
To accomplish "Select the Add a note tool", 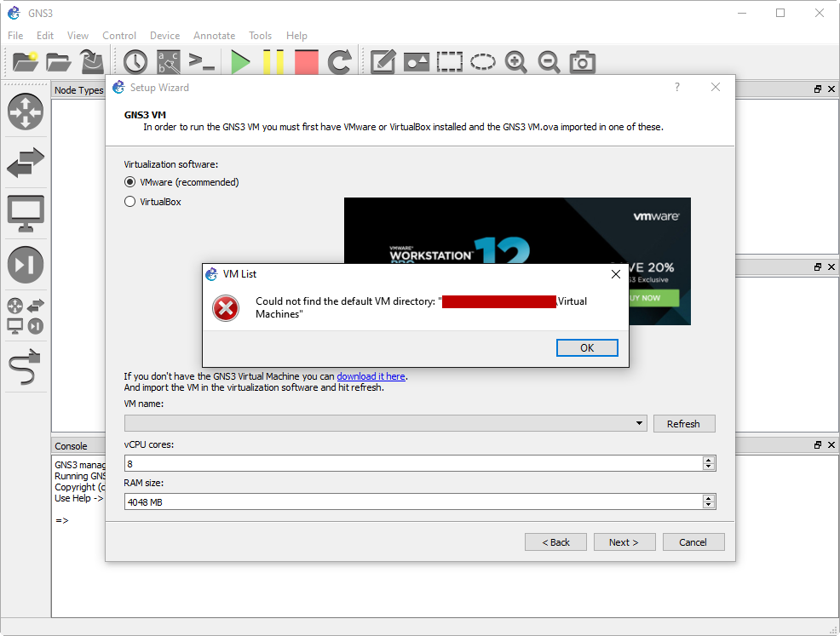I will click(383, 61).
